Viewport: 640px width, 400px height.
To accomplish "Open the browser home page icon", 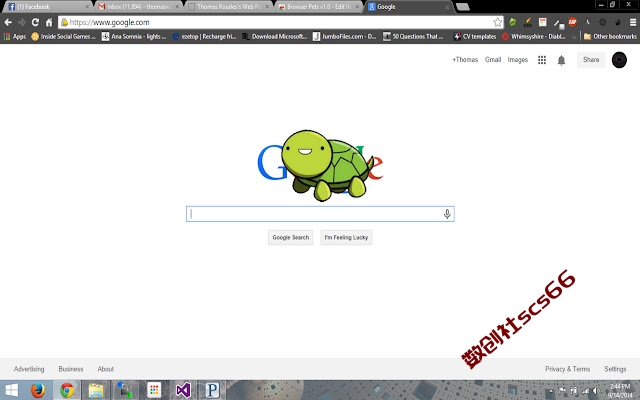I will pyautogui.click(x=49, y=22).
